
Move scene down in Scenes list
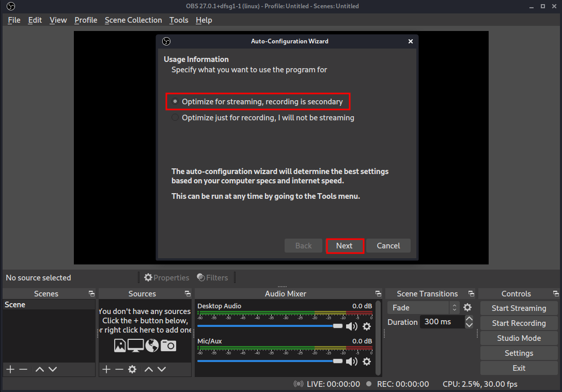[53, 369]
